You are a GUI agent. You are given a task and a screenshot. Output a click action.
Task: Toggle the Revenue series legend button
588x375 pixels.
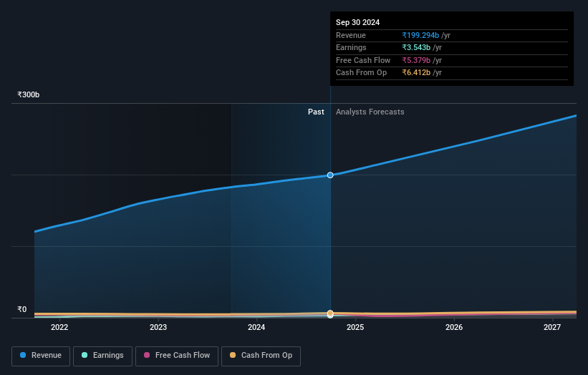[x=41, y=356]
